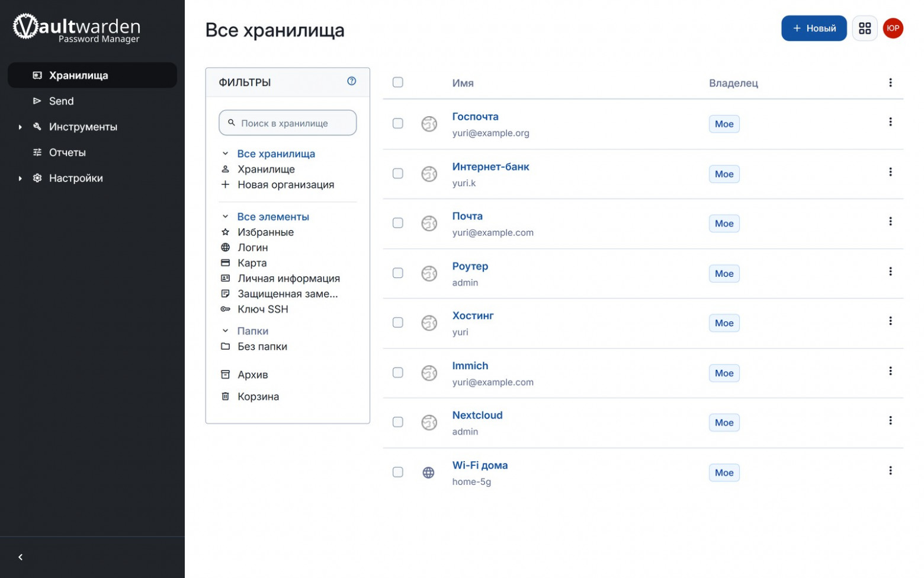Check the Immich row checkbox
The image size is (924, 578).
(397, 372)
